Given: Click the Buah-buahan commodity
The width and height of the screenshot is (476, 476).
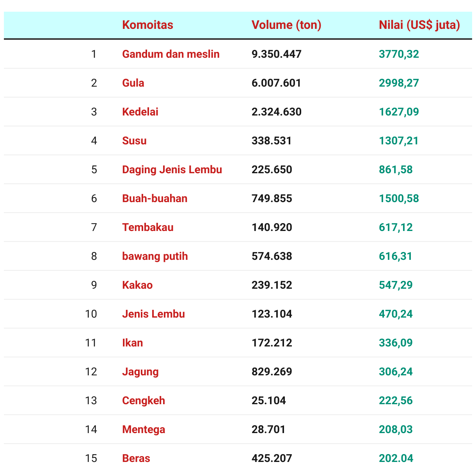Looking at the screenshot, I should pyautogui.click(x=155, y=198).
